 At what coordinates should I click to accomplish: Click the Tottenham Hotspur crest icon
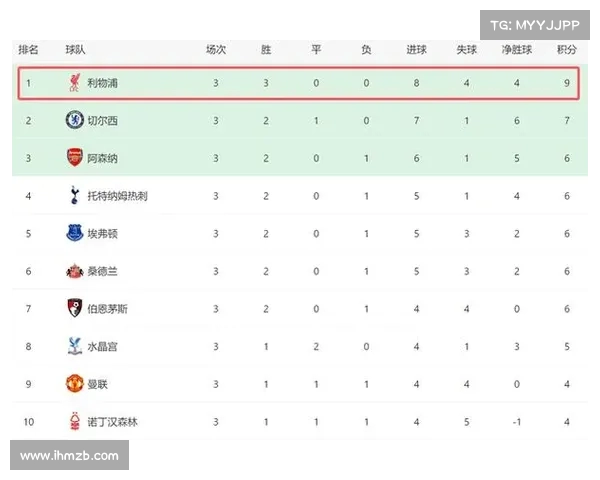coord(75,195)
